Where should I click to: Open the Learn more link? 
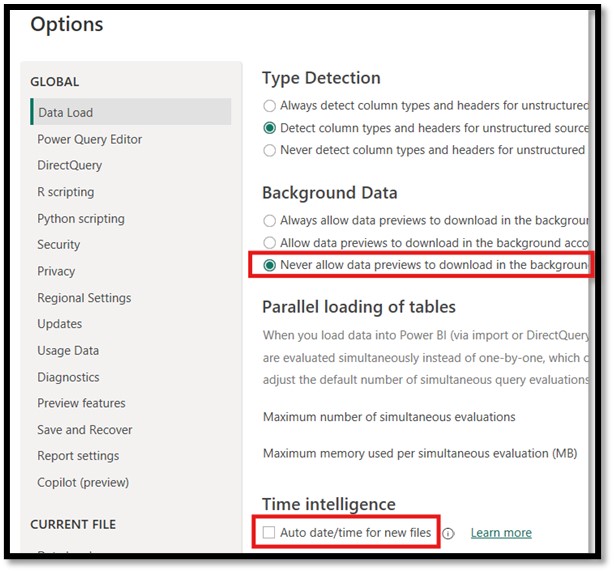[x=501, y=533]
